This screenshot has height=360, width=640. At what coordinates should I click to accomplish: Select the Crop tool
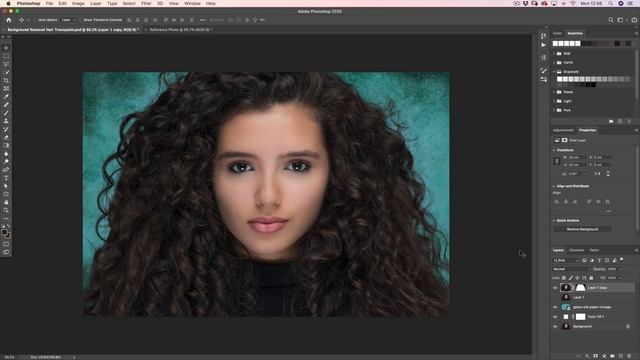click(6, 80)
